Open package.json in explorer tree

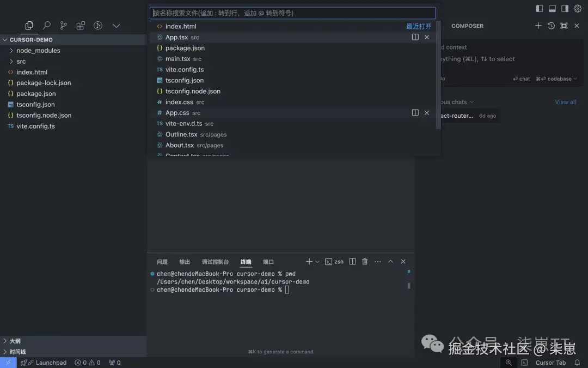[x=73, y=94]
